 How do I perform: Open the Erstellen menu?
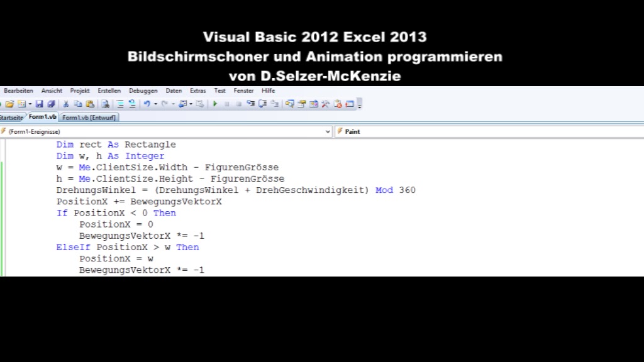coord(109,90)
